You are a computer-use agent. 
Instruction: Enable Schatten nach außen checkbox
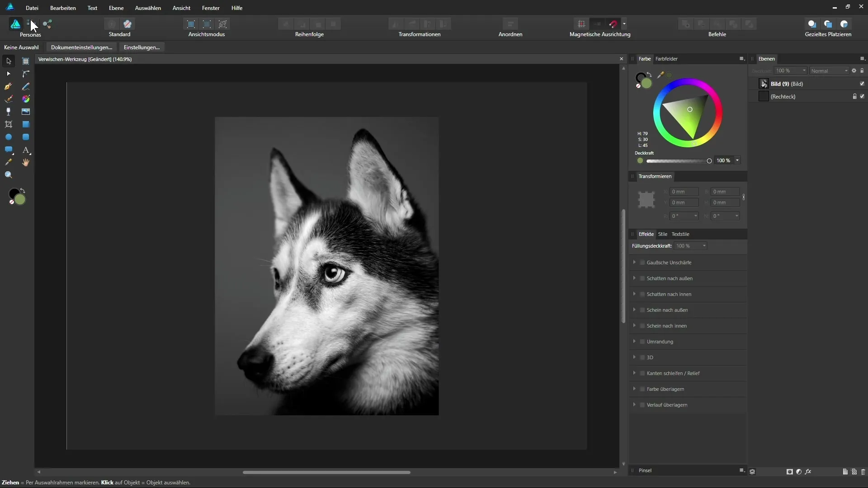642,278
